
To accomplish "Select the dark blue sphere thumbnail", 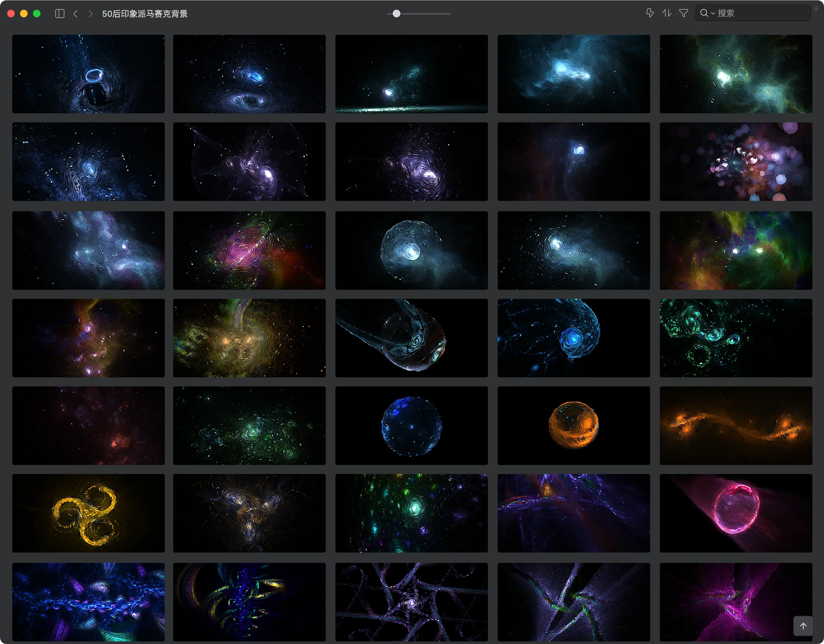I will 411,425.
